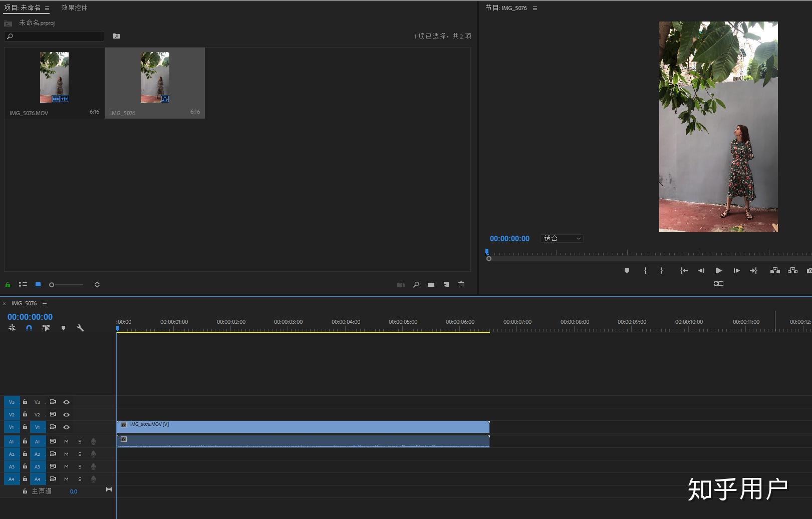Open the Program monitor panel menu
The image size is (812, 519).
(x=535, y=8)
